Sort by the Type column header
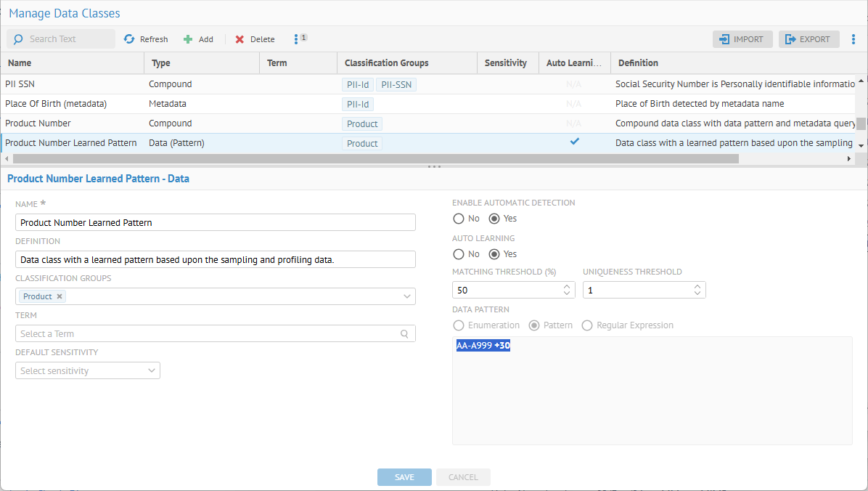The width and height of the screenshot is (868, 491). (x=161, y=63)
